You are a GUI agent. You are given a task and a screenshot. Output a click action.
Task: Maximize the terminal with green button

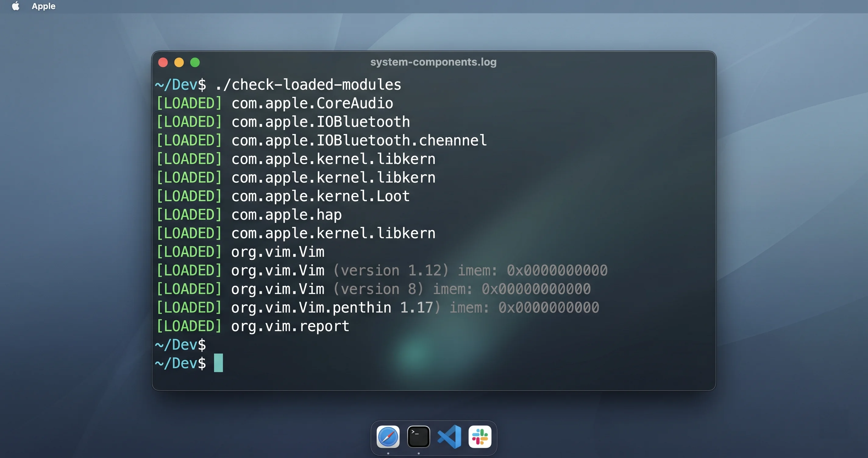[195, 62]
